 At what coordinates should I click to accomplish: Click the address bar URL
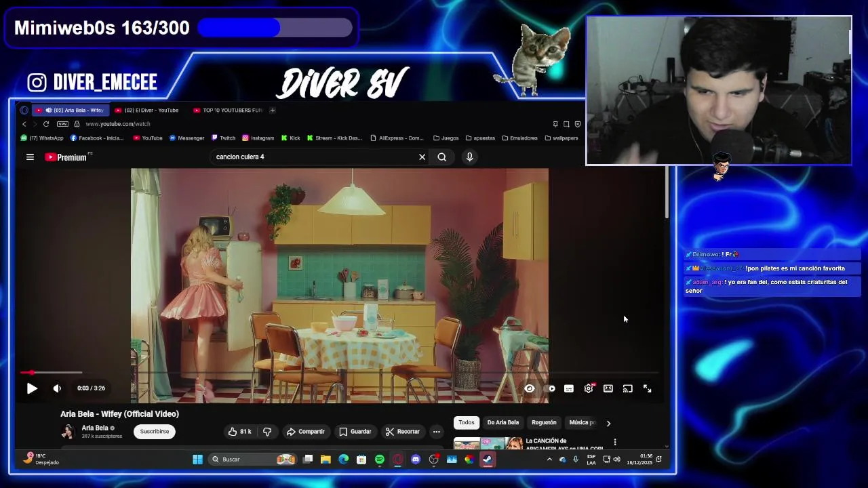coord(118,124)
